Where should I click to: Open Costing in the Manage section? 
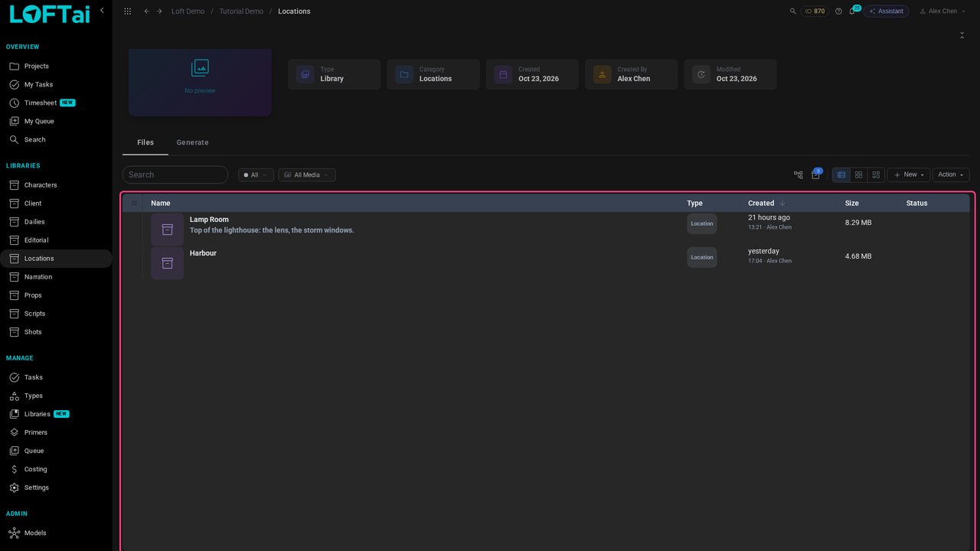[x=56, y=469]
